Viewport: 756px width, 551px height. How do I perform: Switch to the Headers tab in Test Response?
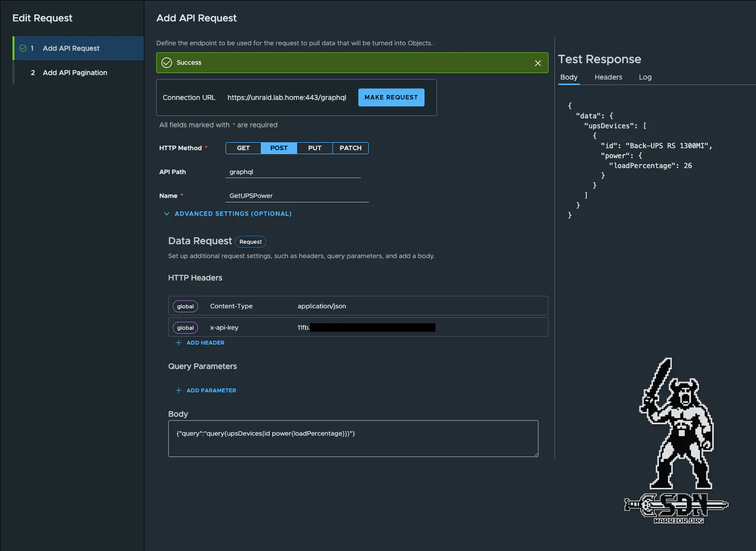point(608,77)
